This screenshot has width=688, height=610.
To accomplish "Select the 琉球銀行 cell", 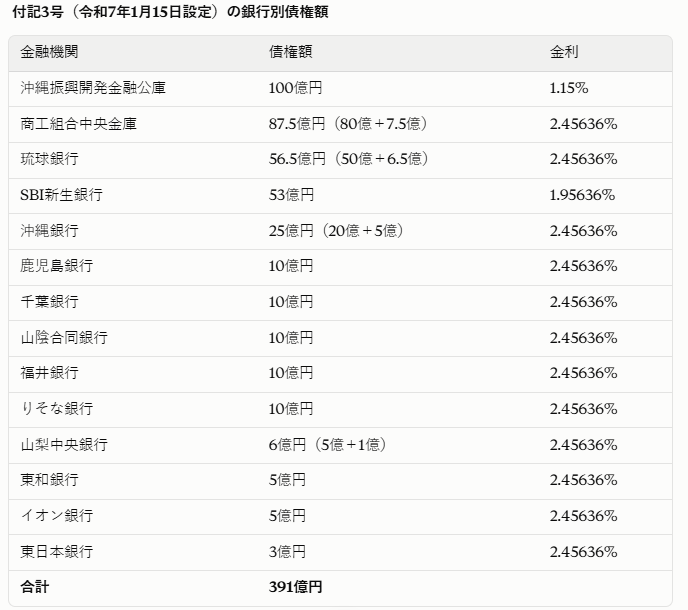I will click(49, 159).
